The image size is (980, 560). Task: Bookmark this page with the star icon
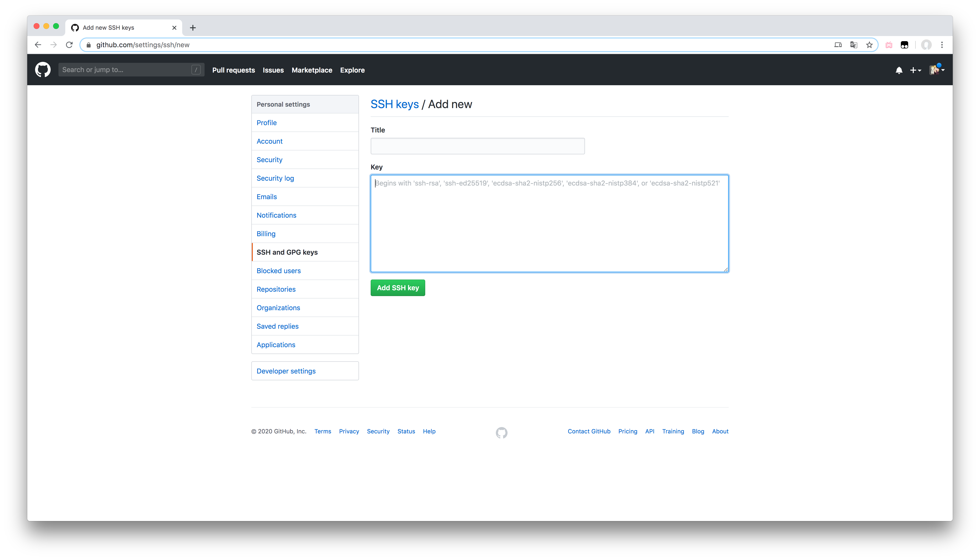pos(869,45)
